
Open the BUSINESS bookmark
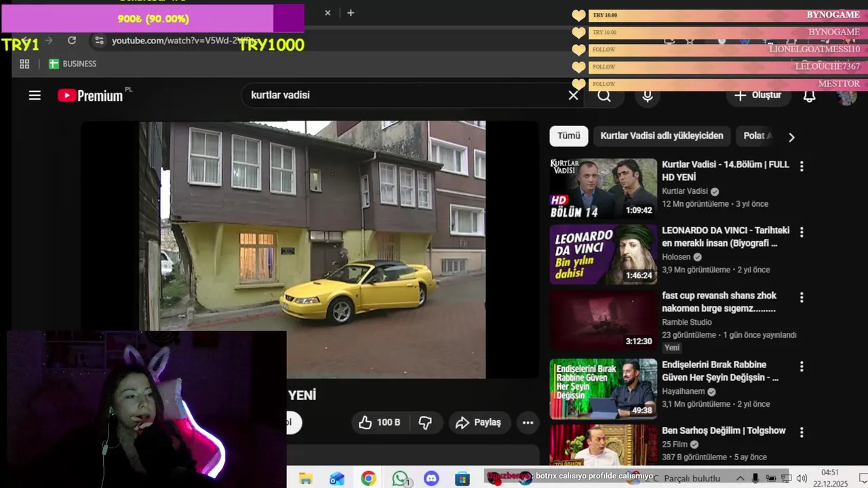point(73,64)
